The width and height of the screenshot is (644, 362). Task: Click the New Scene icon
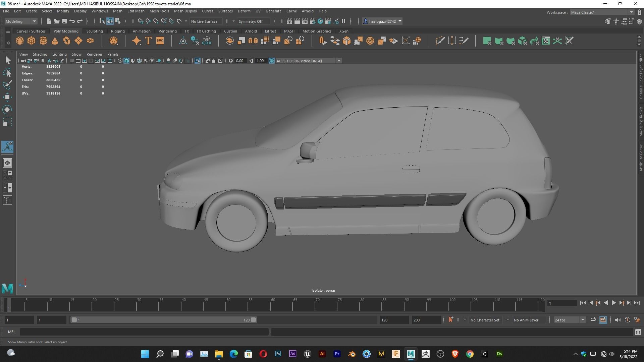click(49, 21)
